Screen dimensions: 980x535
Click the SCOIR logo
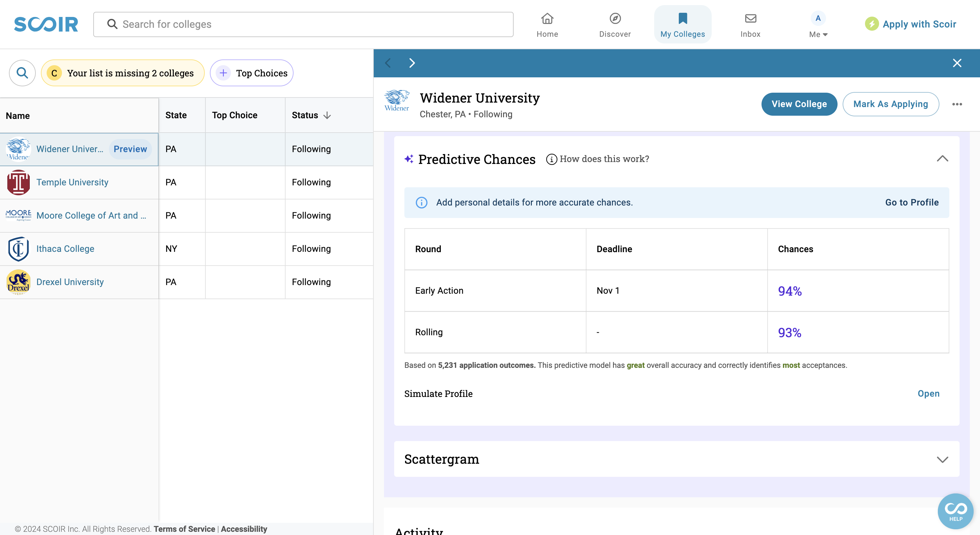[46, 24]
